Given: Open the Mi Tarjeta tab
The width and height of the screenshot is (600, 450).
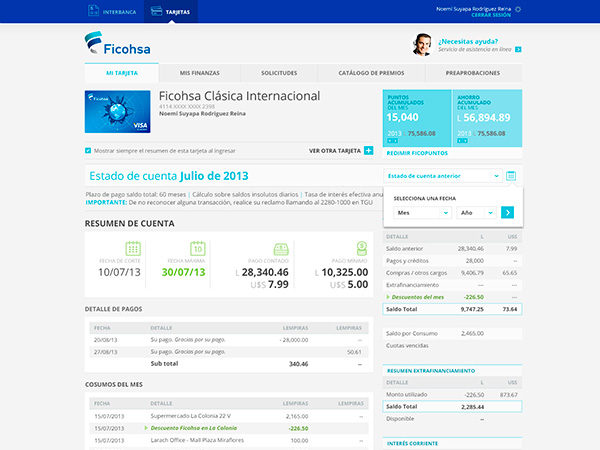Looking at the screenshot, I should coord(122,73).
